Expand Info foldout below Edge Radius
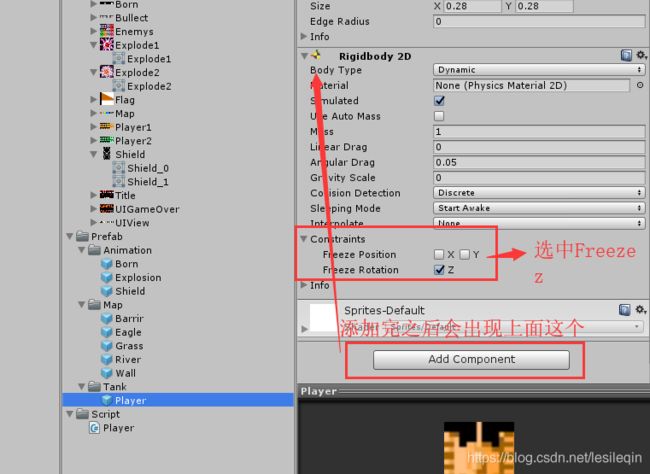The height and width of the screenshot is (474, 650). click(x=304, y=36)
